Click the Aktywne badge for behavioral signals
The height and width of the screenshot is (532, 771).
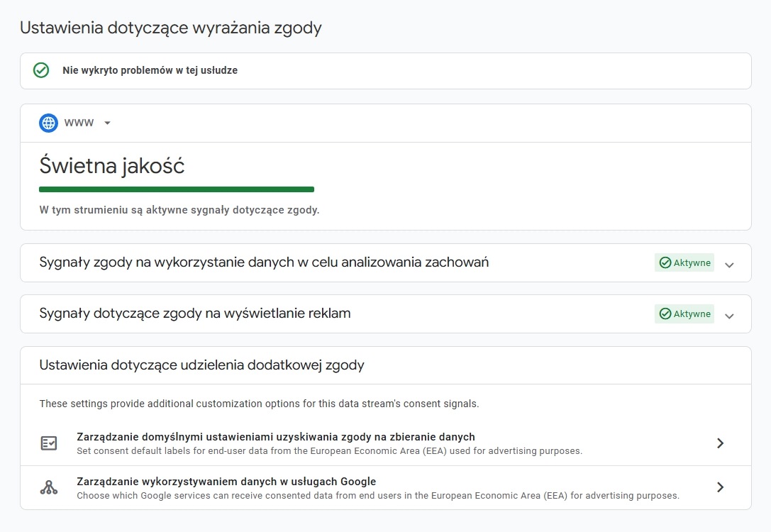click(x=684, y=262)
